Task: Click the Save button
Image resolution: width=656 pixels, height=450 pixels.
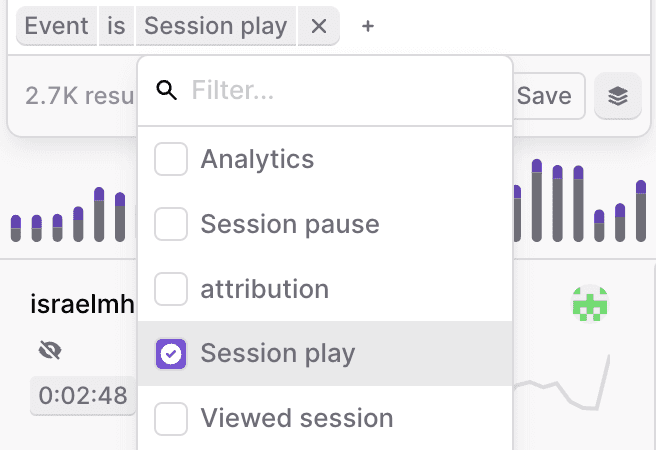Action: pos(544,96)
